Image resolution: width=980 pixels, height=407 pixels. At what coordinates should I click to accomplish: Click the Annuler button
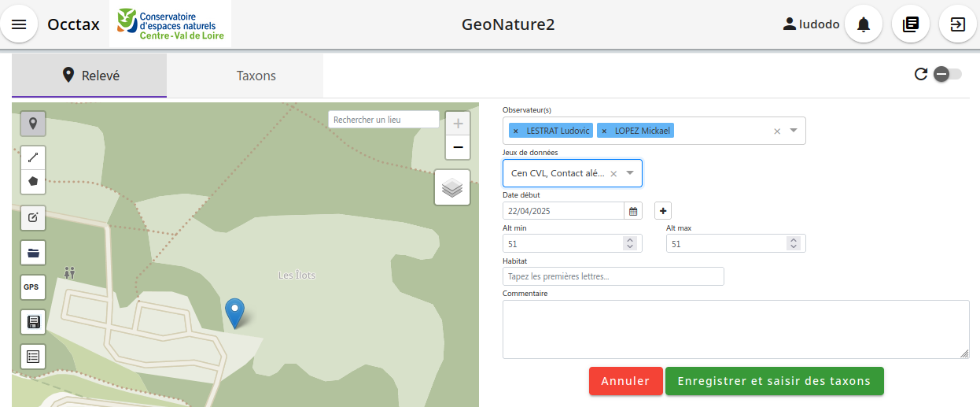pyautogui.click(x=625, y=381)
